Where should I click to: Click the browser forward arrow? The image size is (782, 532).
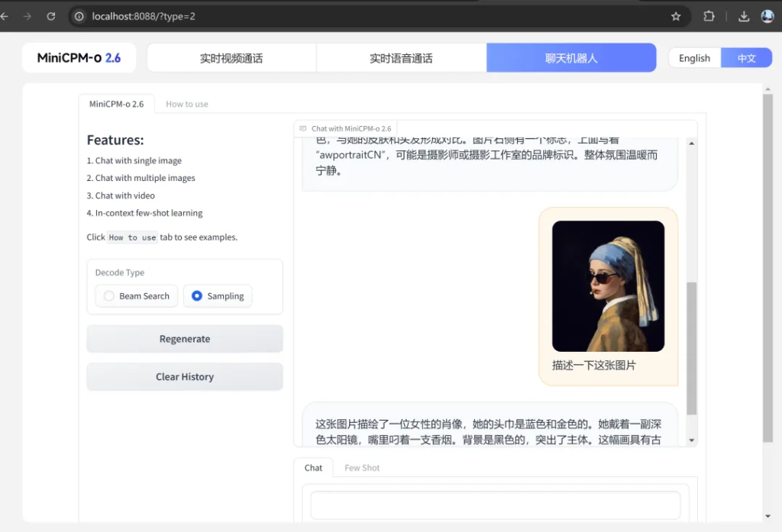click(27, 17)
